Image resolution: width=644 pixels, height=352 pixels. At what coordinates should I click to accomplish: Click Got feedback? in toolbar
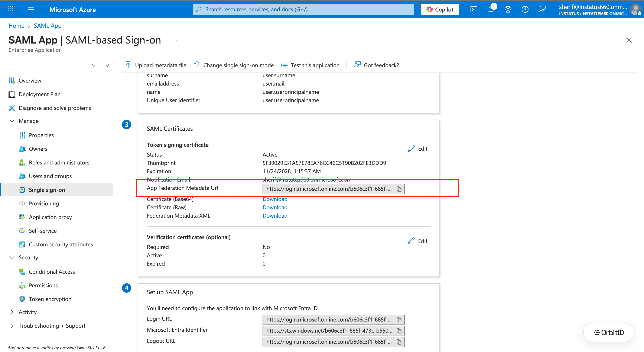(x=376, y=65)
